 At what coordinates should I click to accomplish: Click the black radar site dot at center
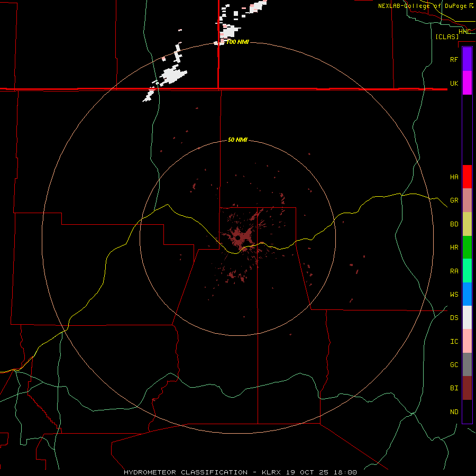coord(238,237)
